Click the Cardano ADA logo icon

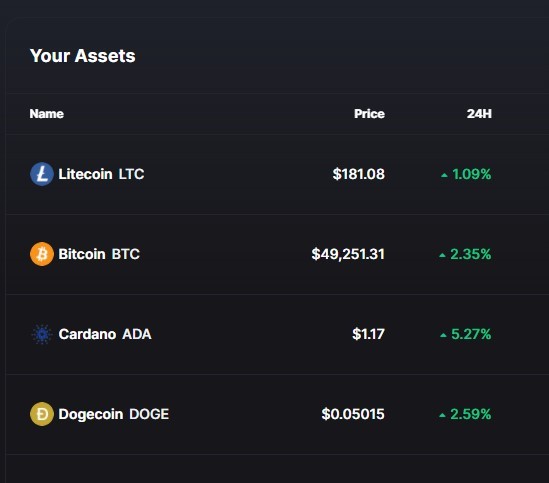42,334
